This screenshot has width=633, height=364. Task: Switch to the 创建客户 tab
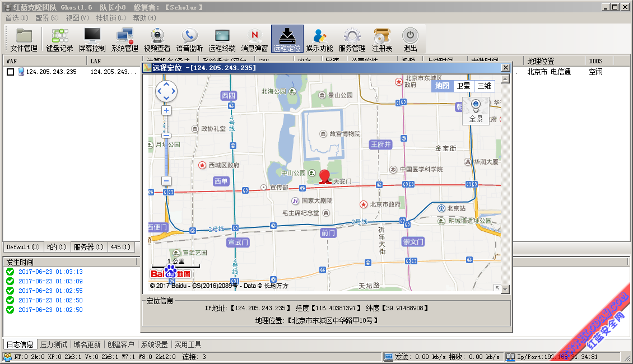(120, 344)
